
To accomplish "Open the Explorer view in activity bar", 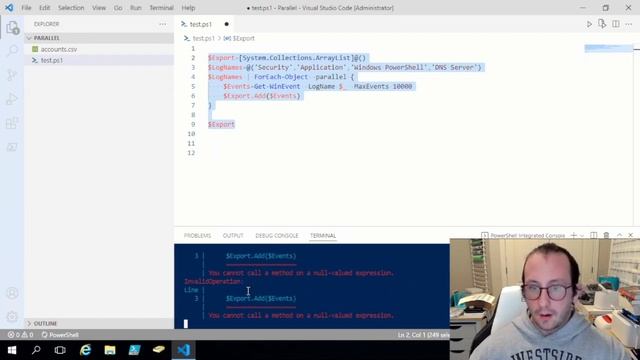I will [x=12, y=28].
